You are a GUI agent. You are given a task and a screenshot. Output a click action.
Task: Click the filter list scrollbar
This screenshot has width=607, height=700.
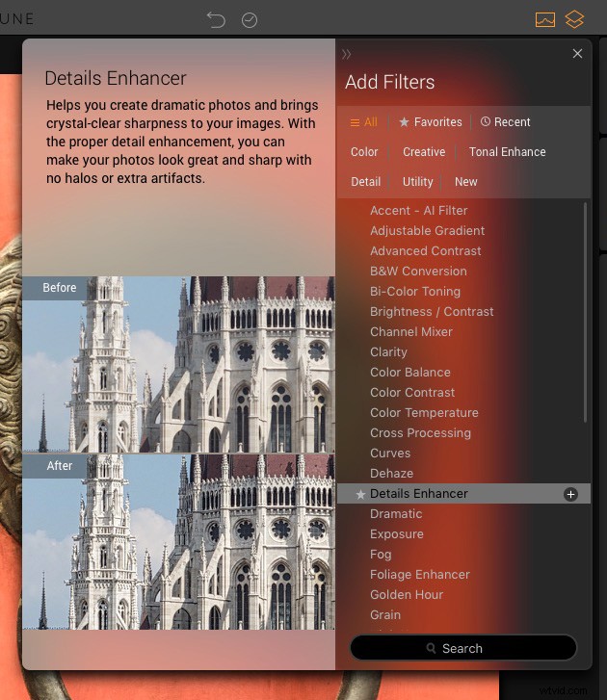click(x=585, y=313)
